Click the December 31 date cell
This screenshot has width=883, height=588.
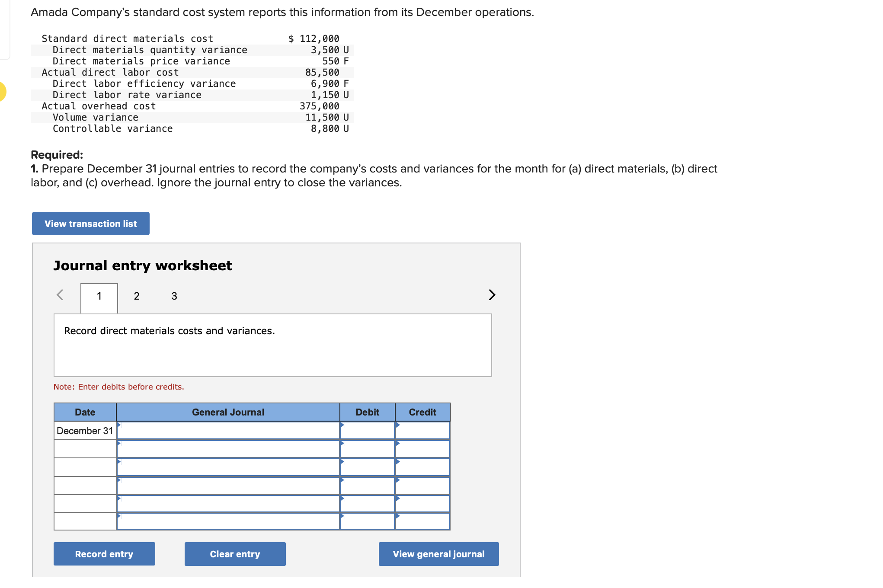[85, 431]
